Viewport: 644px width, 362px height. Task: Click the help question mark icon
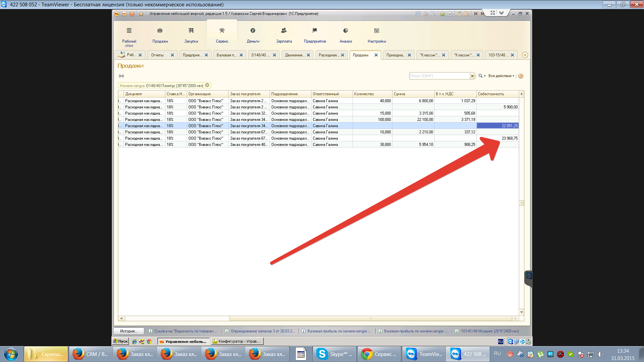coord(521,76)
